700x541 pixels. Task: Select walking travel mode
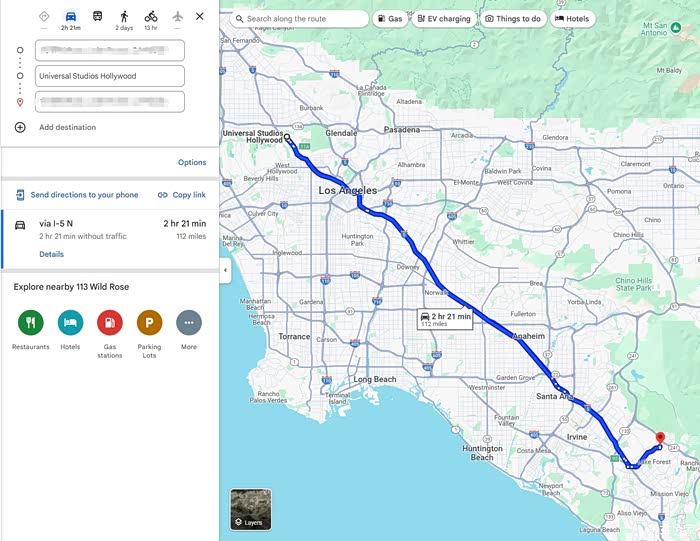pos(124,17)
